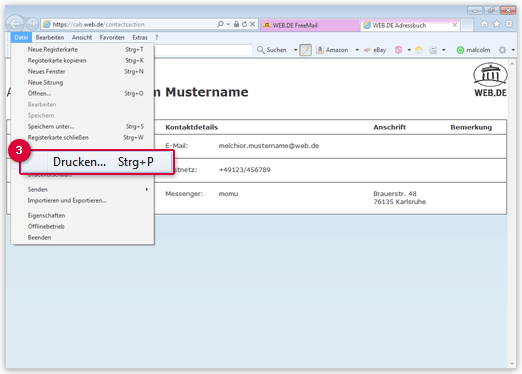Stop loading with the X icon in address bar

(x=252, y=24)
